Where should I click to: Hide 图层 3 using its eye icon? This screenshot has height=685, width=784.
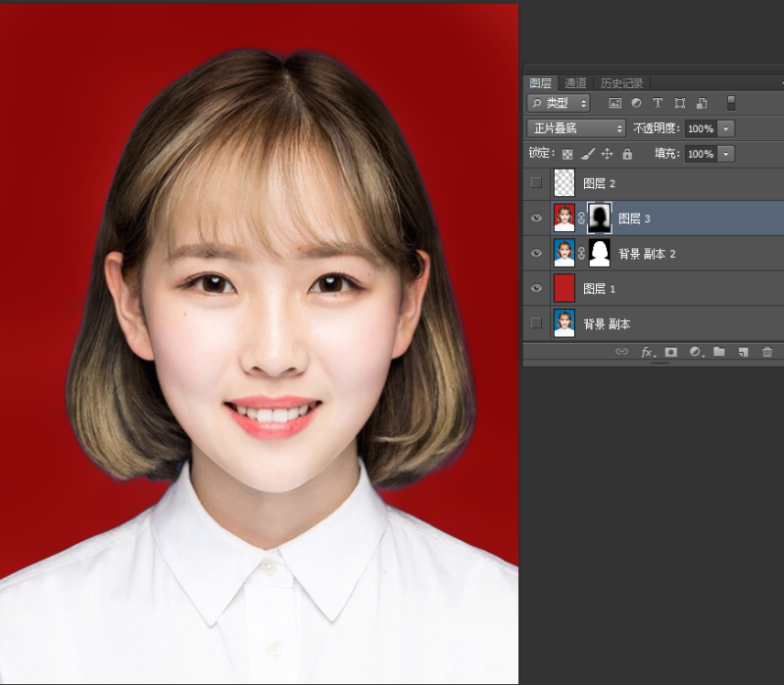[536, 219]
